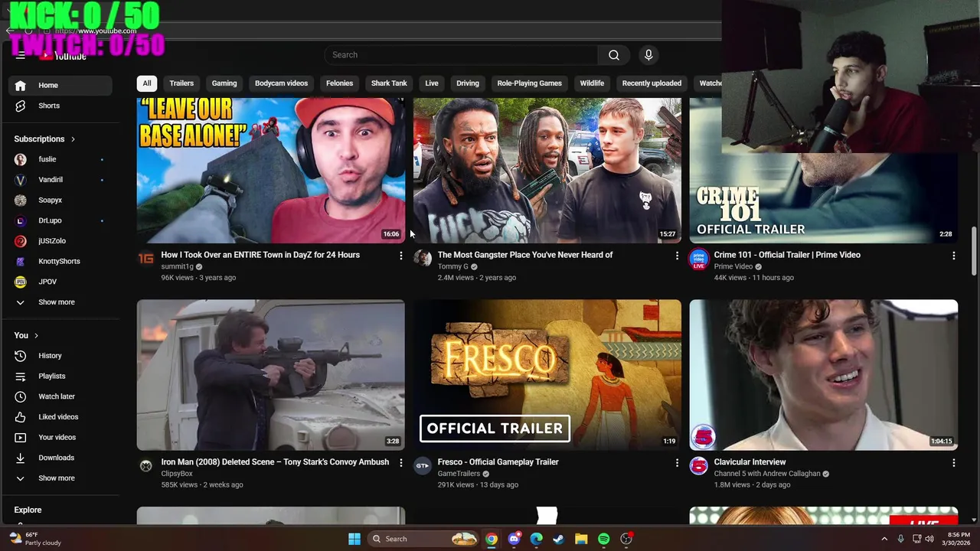The width and height of the screenshot is (980, 551).
Task: Select the Bodycam videos filter chip
Action: [x=281, y=83]
